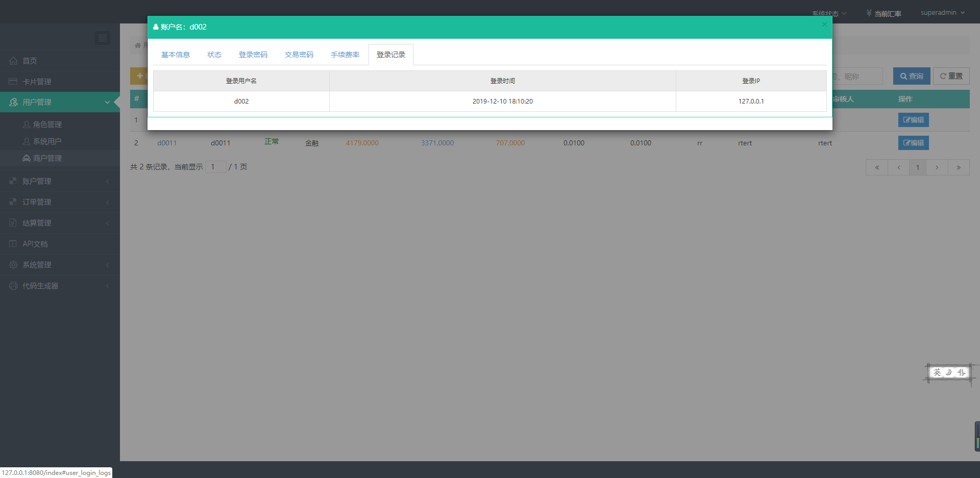
Task: Click the yen icon for 当前汇率
Action: click(869, 13)
